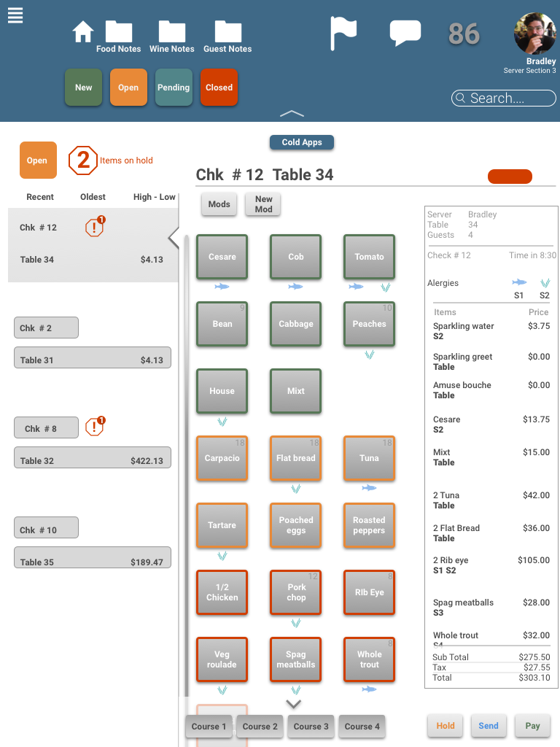This screenshot has height=747, width=560.
Task: Click the red pill indicator on check header
Action: (510, 177)
